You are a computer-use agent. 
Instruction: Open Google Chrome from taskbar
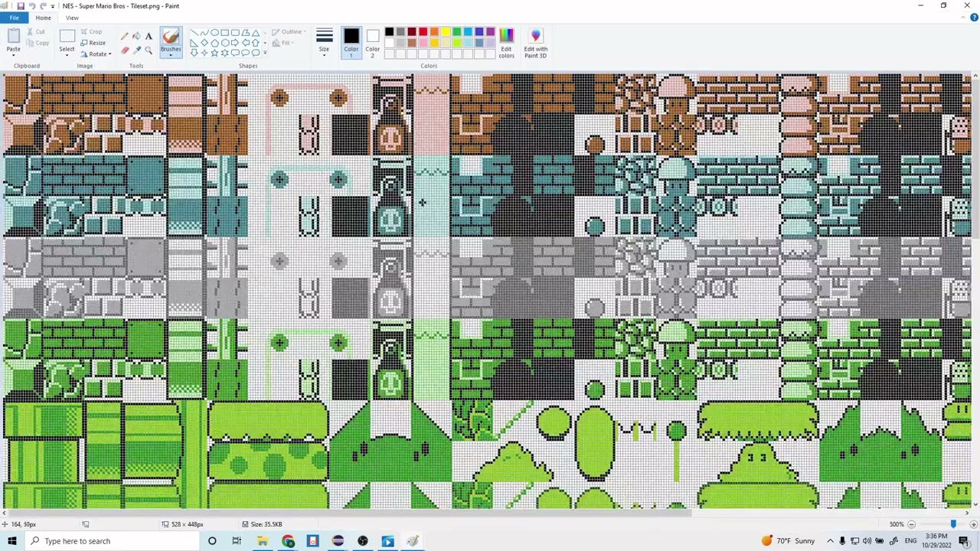[288, 541]
